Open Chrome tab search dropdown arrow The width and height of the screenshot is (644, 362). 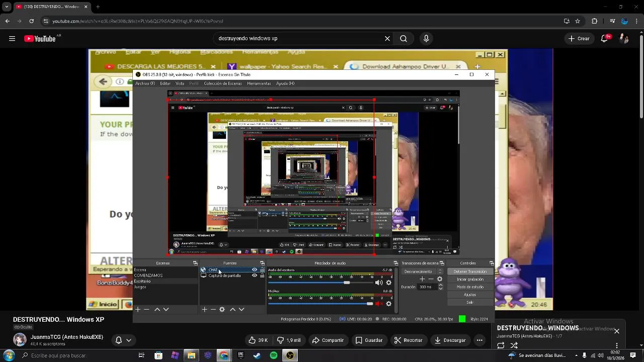click(x=7, y=7)
